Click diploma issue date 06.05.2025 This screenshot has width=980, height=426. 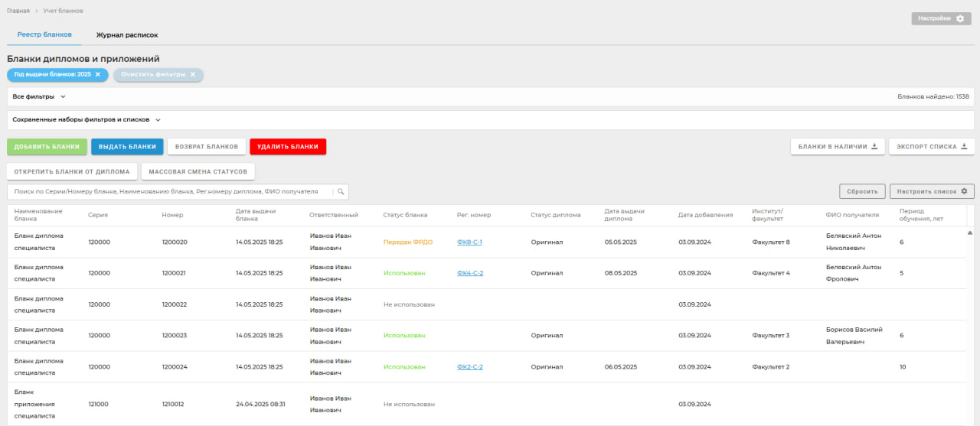[x=620, y=367]
